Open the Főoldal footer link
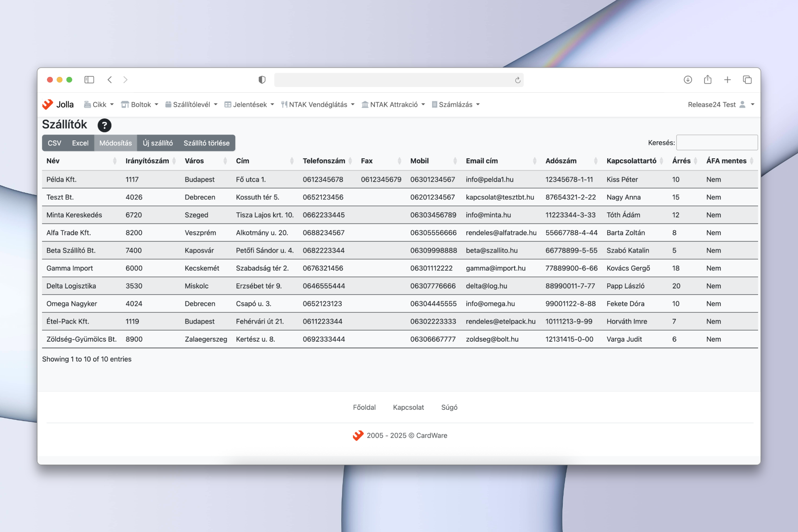This screenshot has height=532, width=798. click(364, 407)
